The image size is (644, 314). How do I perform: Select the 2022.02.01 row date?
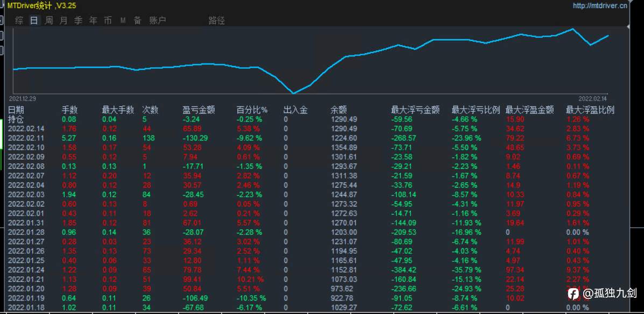click(x=25, y=213)
